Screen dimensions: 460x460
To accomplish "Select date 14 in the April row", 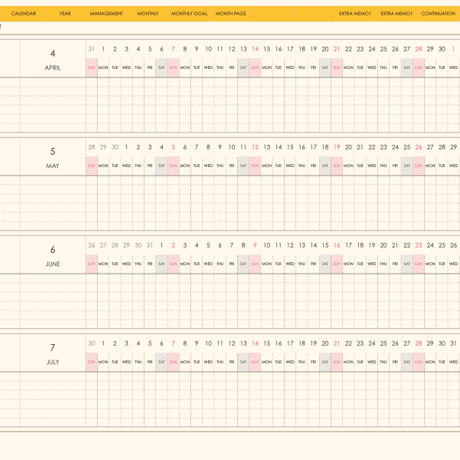I will click(255, 49).
